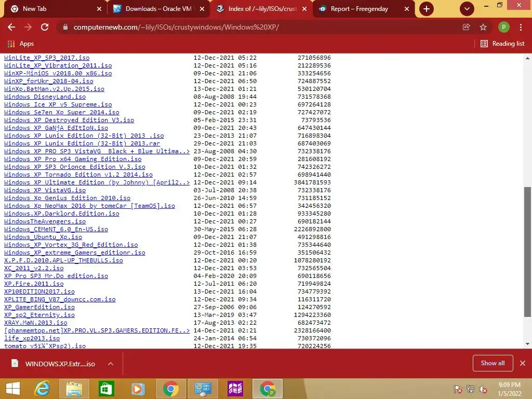532x399 pixels.
Task: Close the Downloads – Oracle VM tab
Action: point(202,9)
